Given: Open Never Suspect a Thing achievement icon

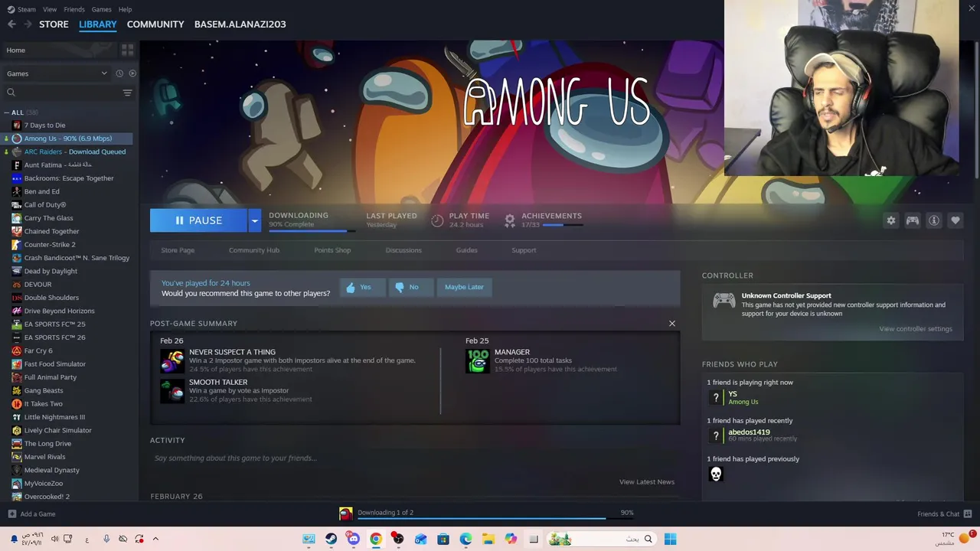Looking at the screenshot, I should coord(172,360).
